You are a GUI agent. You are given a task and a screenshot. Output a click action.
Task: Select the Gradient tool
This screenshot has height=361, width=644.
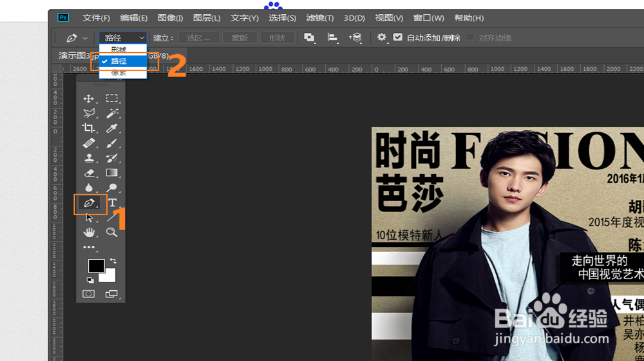click(111, 173)
